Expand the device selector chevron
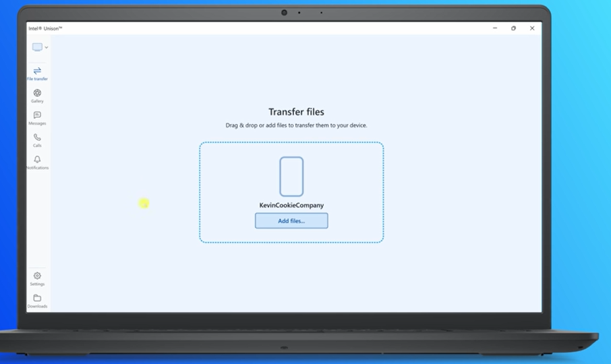Viewport: 611px width, 364px height. click(47, 48)
